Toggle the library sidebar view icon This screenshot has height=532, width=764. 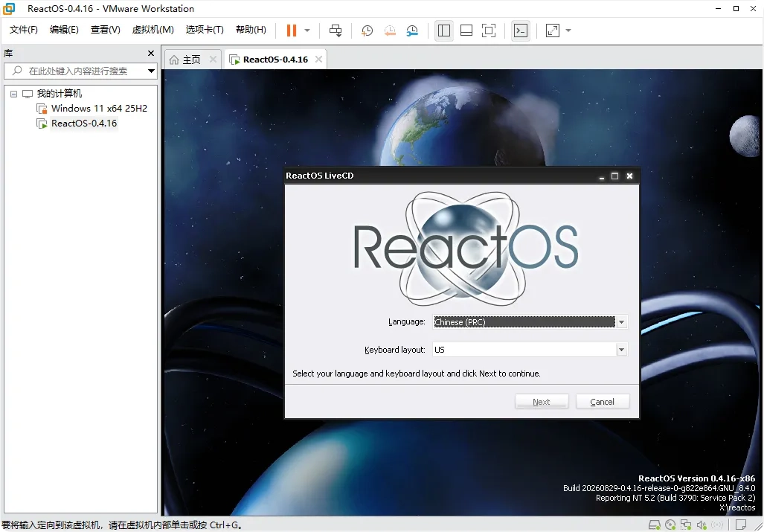[444, 31]
